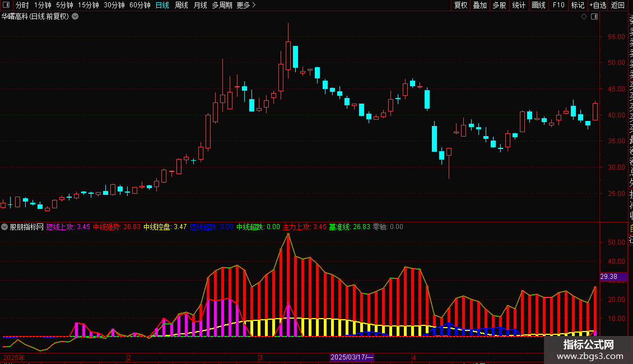Open the dropdown arrow beside 华曙高科 title
This screenshot has width=633, height=364.
[75, 17]
